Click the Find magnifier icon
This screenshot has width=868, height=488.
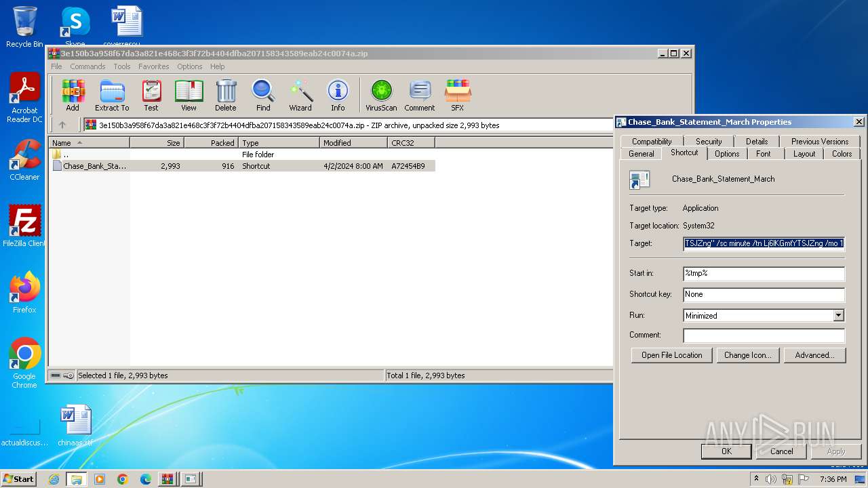tap(263, 96)
